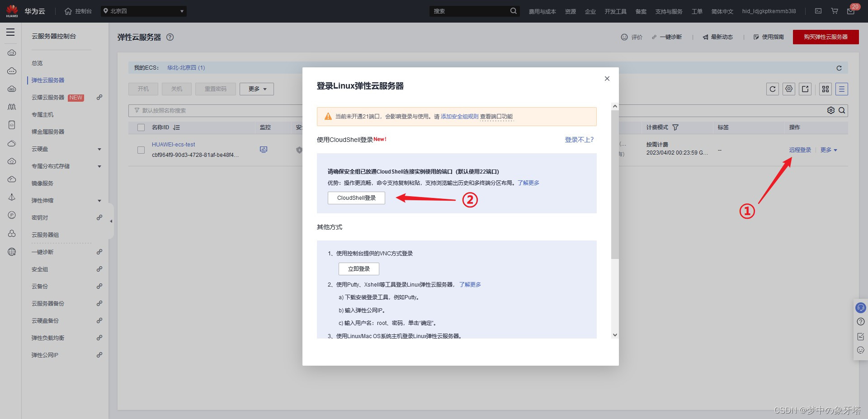Refresh the 我的ECS region bar
Image resolution: width=868 pixels, height=419 pixels.
pos(839,68)
